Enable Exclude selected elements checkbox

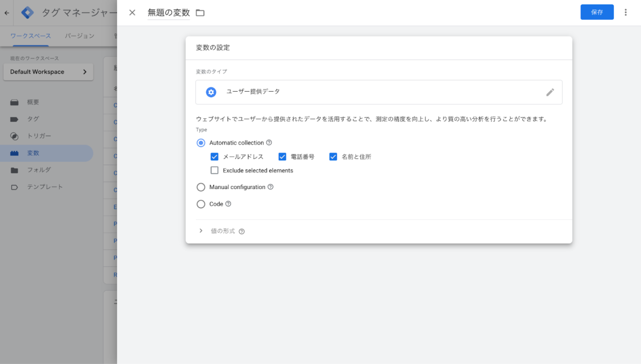point(215,171)
